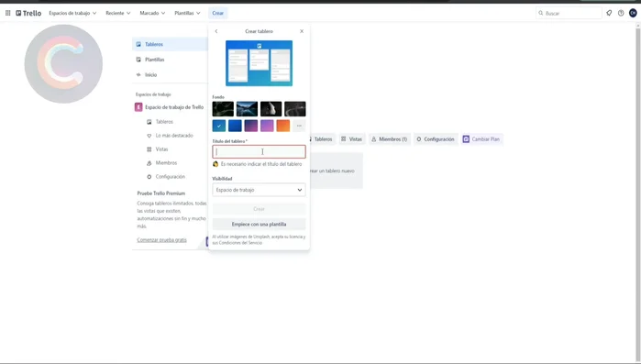Show more backgrounds with ellipsis button
Viewport: 641px width, 364px height.
tap(299, 126)
